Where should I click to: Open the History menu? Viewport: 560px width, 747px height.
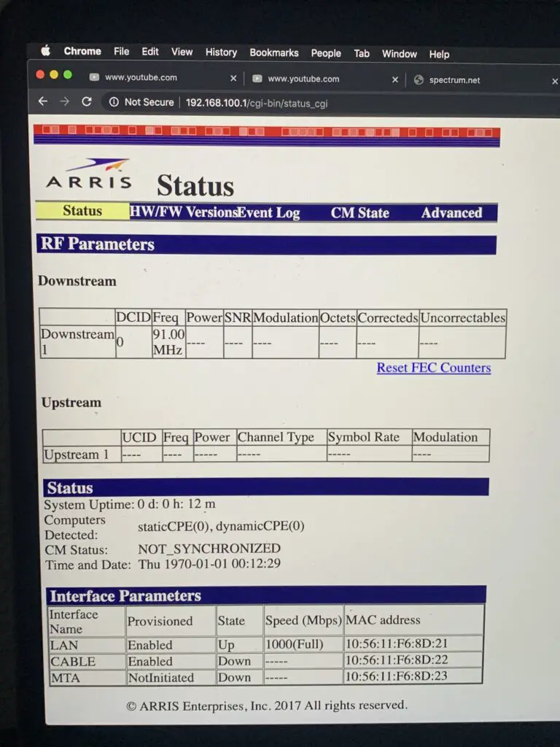click(x=221, y=52)
